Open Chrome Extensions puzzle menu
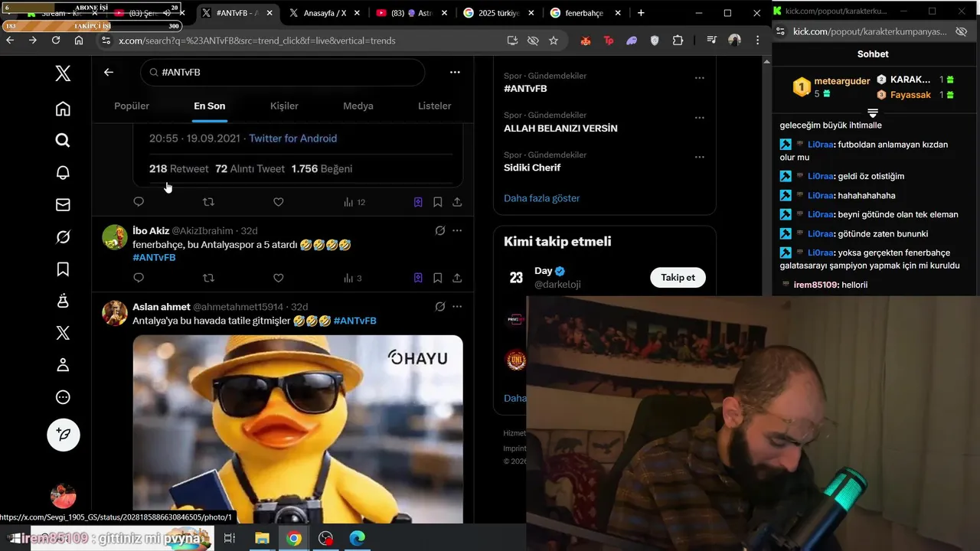980x551 pixels. click(x=678, y=41)
